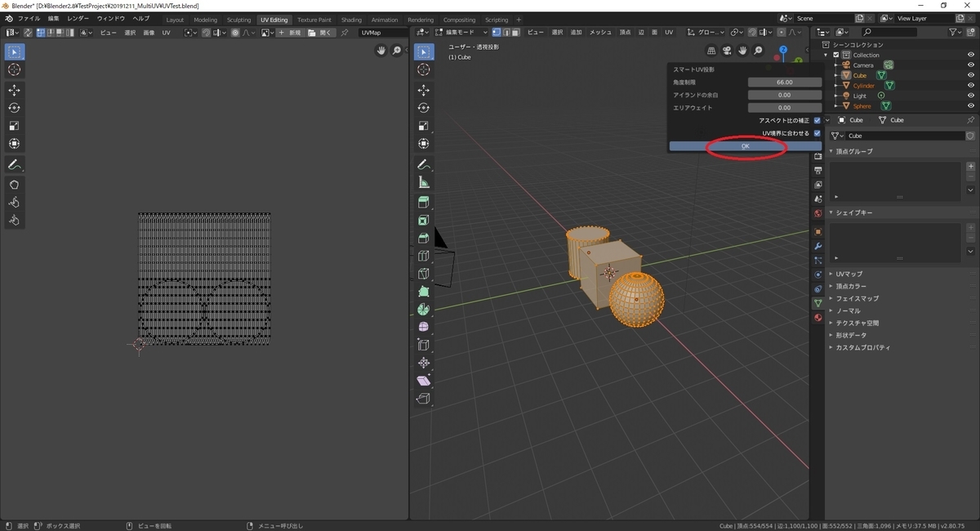The width and height of the screenshot is (980, 531).
Task: Click the 3D viewport zoom magnifier gizmo
Action: click(x=759, y=51)
